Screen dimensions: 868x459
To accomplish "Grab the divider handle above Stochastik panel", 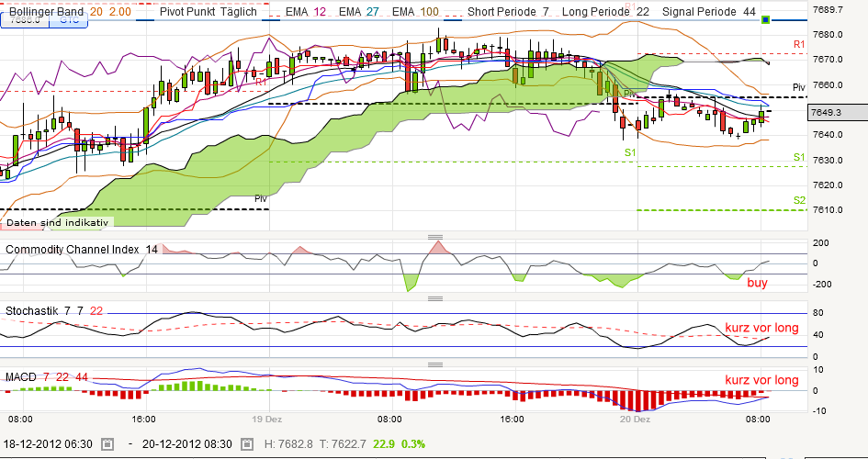I will pyautogui.click(x=435, y=298).
